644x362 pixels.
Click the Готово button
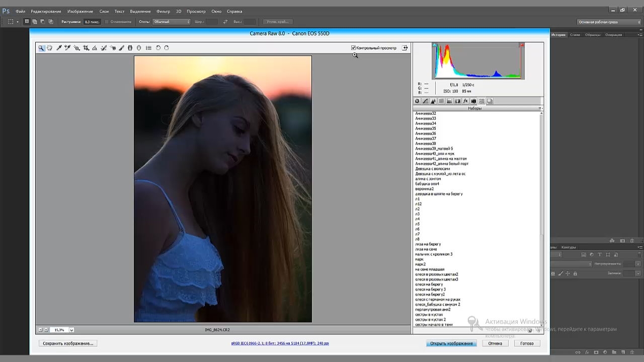tap(527, 343)
